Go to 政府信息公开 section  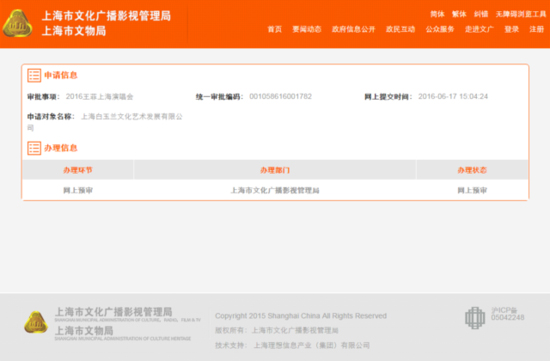click(354, 29)
